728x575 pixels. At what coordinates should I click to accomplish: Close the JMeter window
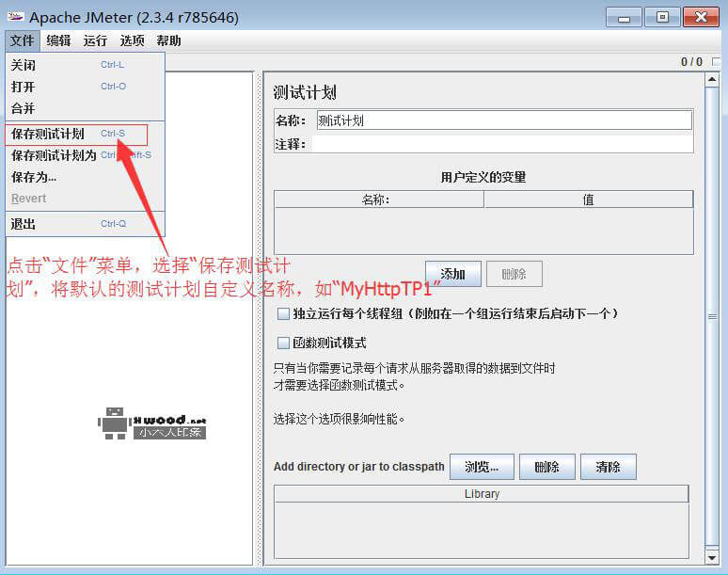click(701, 18)
